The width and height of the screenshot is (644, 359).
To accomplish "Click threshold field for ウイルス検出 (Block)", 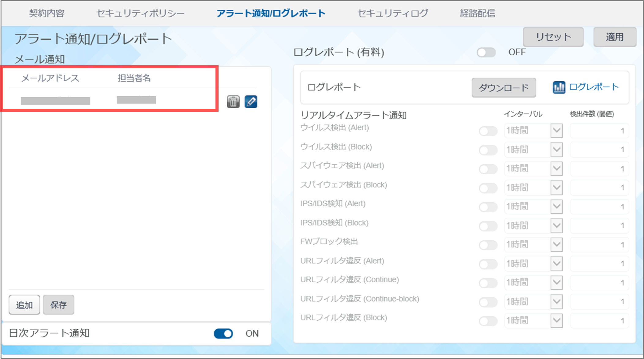I will tap(599, 150).
